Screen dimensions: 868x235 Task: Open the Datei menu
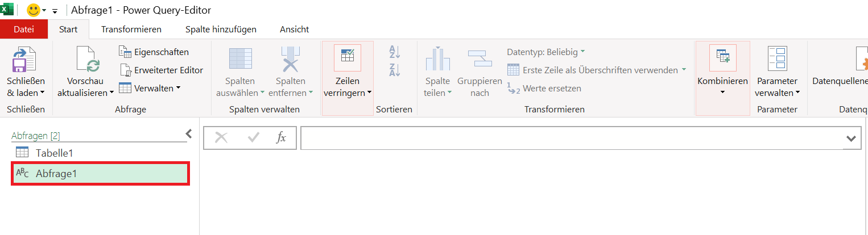point(24,29)
